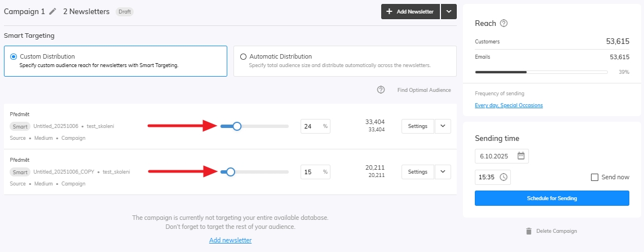Click the plus icon on Add Newsletter button

[389, 11]
